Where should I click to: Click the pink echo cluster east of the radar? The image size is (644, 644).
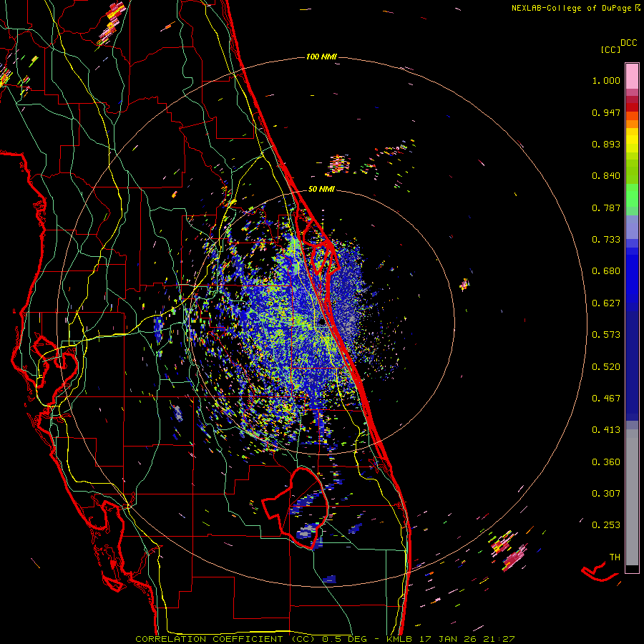(464, 284)
